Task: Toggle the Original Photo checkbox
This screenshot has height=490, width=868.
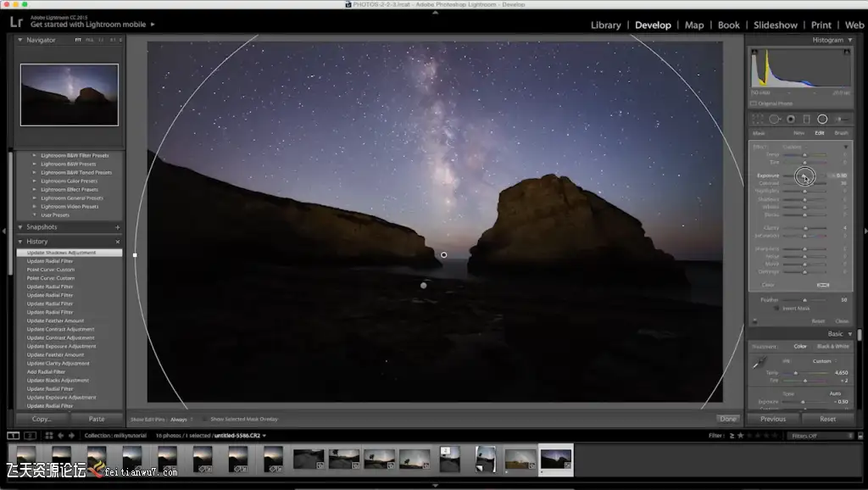Action: tap(754, 103)
